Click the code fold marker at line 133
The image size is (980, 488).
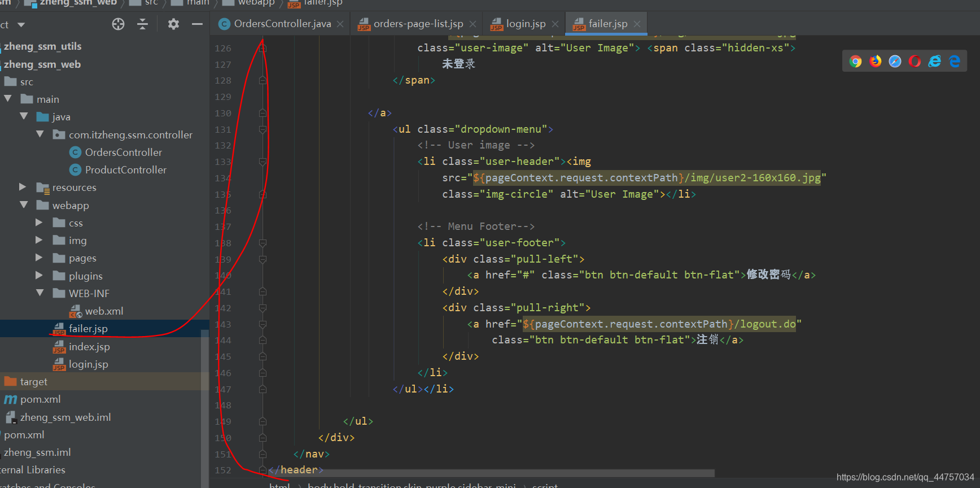click(262, 162)
